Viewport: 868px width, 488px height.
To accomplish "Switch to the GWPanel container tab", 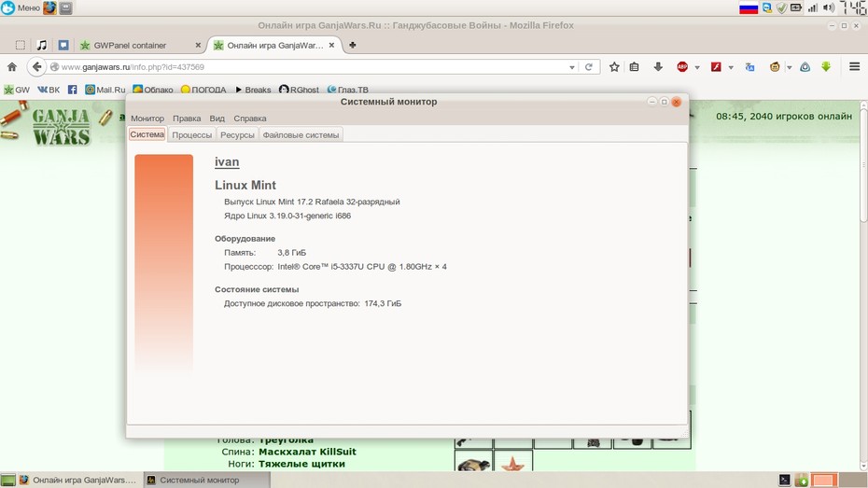I will point(141,46).
